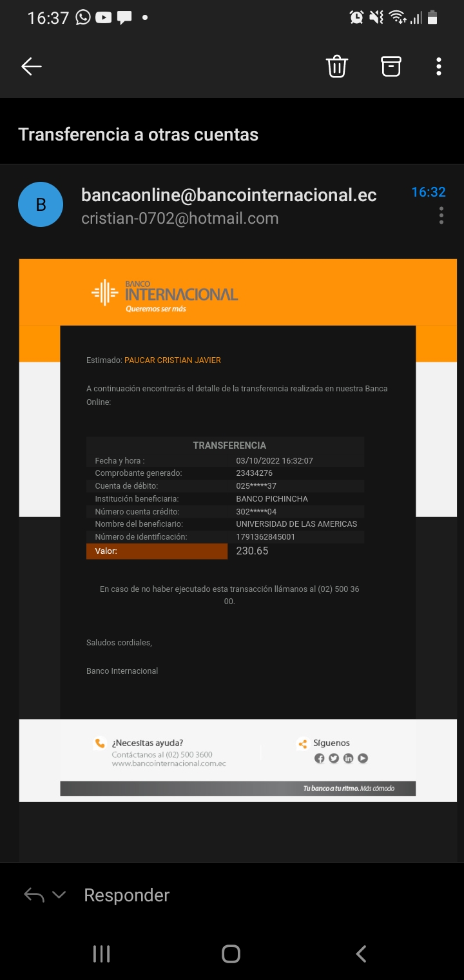Tap the reply arrow icon

click(x=34, y=895)
